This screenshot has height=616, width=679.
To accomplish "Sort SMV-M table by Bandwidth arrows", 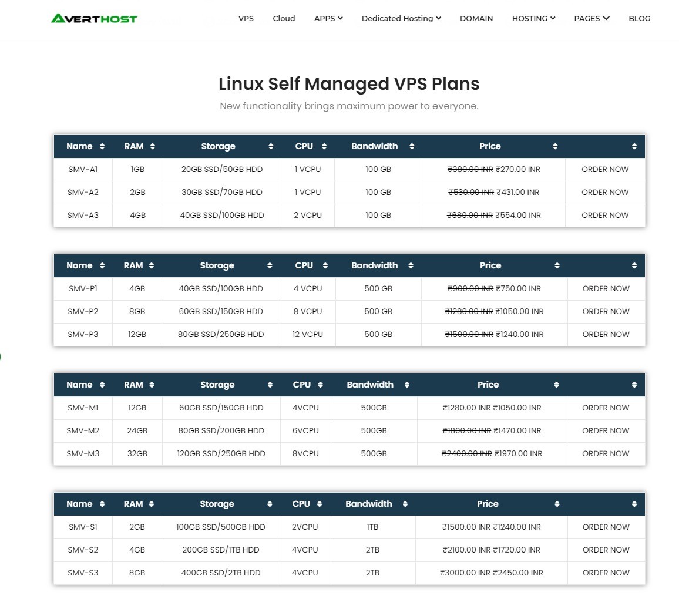I will click(406, 385).
